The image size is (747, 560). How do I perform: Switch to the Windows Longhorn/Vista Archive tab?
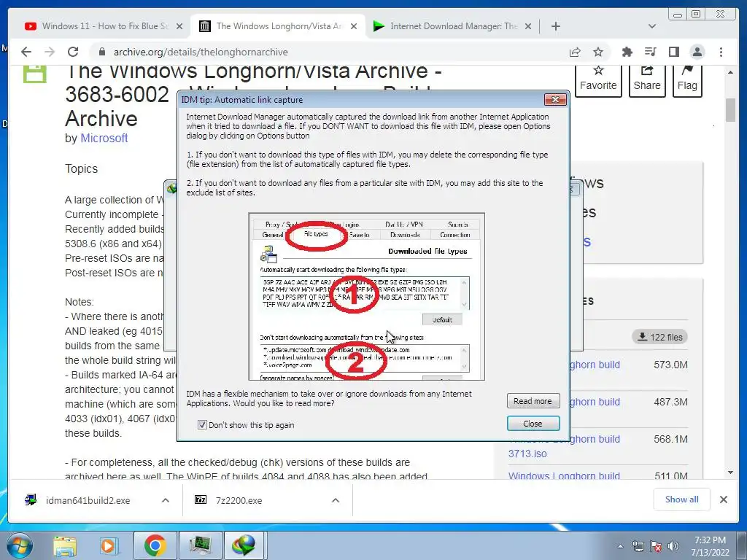[x=279, y=26]
